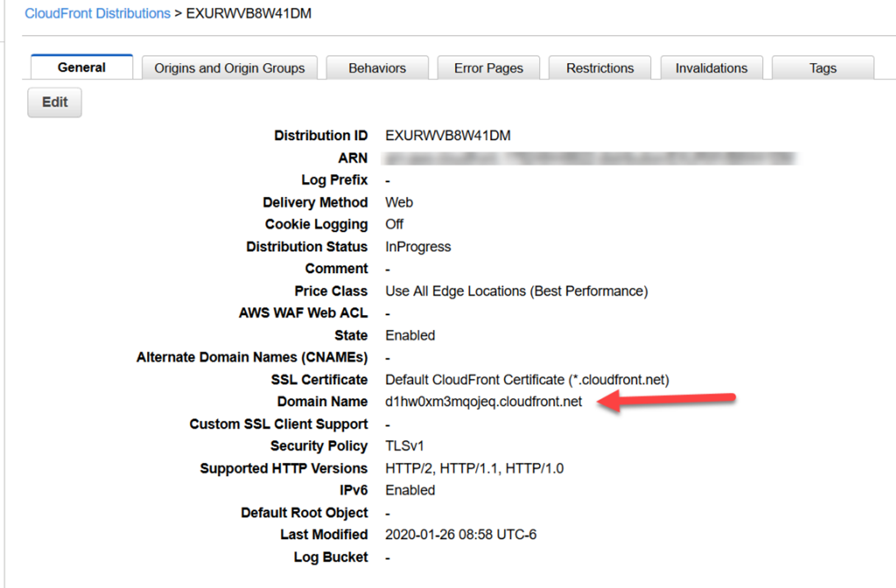Click the breadcrumb text EXURWVB8W41DM
This screenshot has width=896, height=588.
click(249, 13)
